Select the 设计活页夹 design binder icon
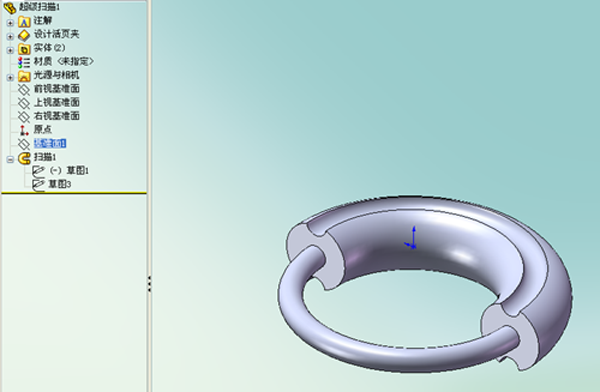Image resolution: width=600 pixels, height=392 pixels. point(24,35)
